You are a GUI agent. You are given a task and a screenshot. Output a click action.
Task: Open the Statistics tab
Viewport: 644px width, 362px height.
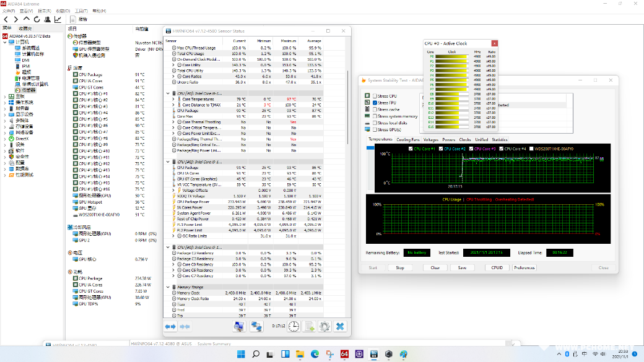pos(499,140)
